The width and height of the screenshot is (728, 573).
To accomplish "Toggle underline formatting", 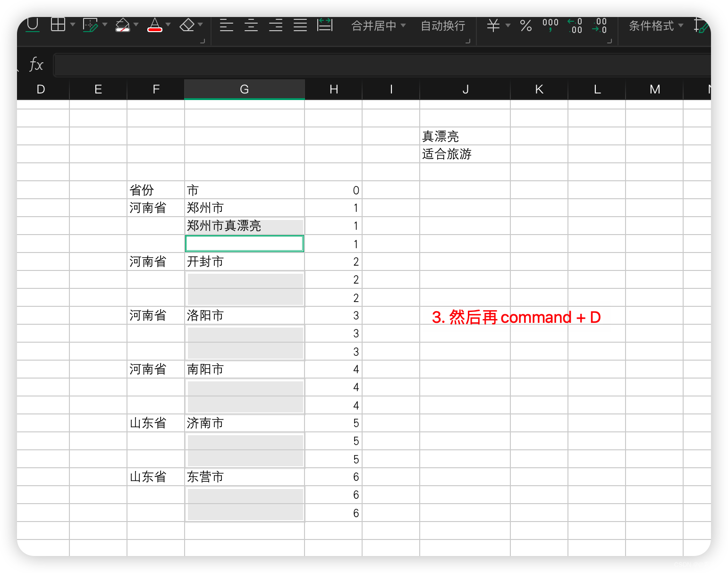I will coord(33,24).
